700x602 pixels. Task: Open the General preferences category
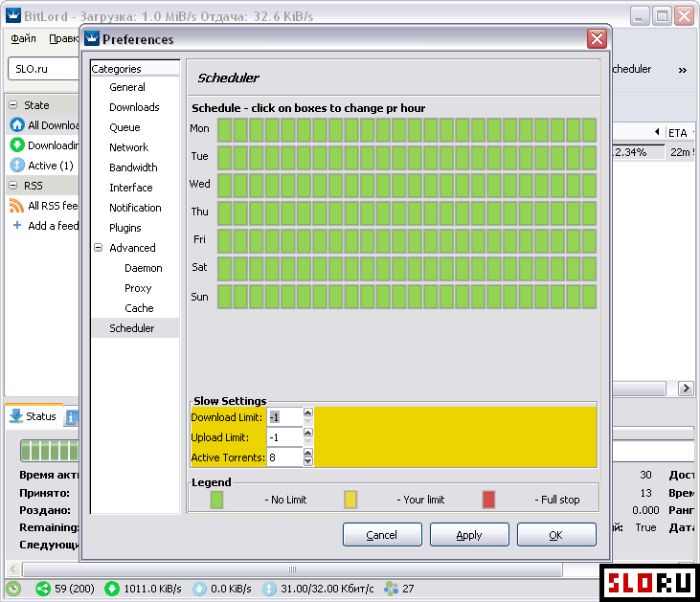pos(127,87)
